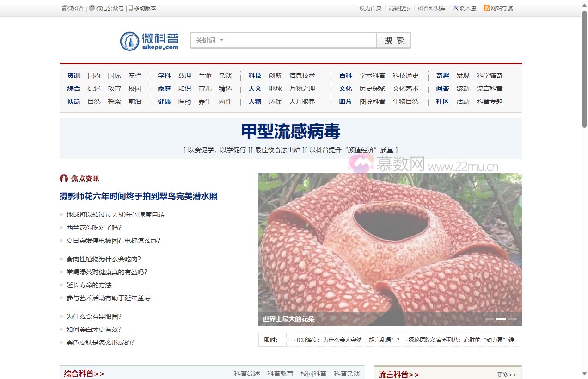The width and height of the screenshot is (588, 379).
Task: Open the 百科 category menu
Action: point(345,75)
